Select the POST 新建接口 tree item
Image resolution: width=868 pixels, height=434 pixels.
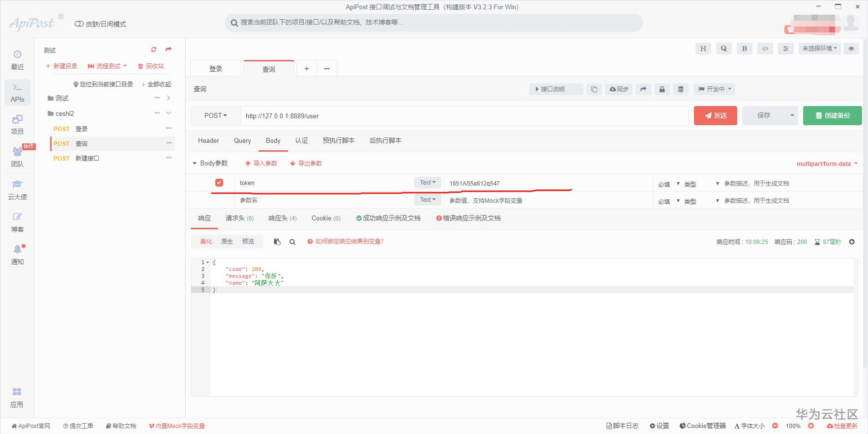[x=113, y=158]
